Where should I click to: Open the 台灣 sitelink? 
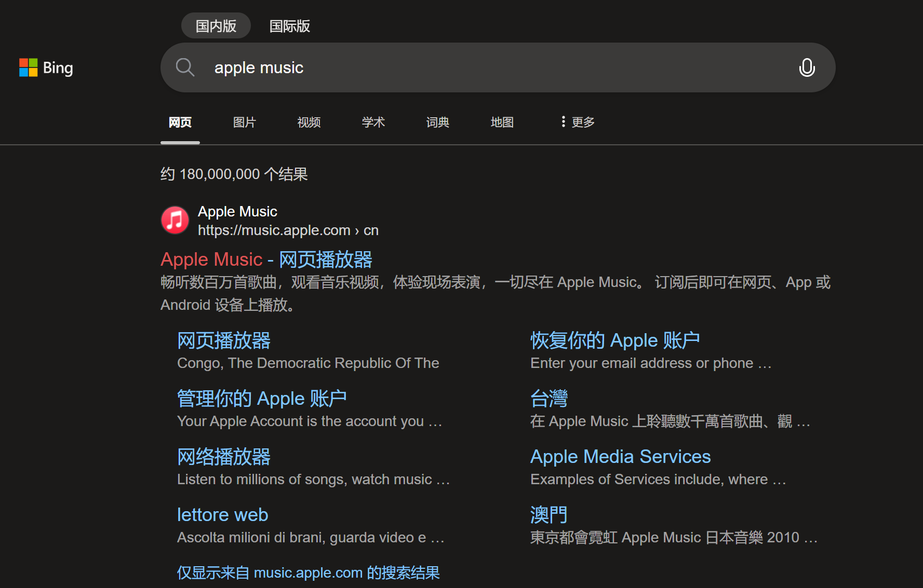(549, 399)
